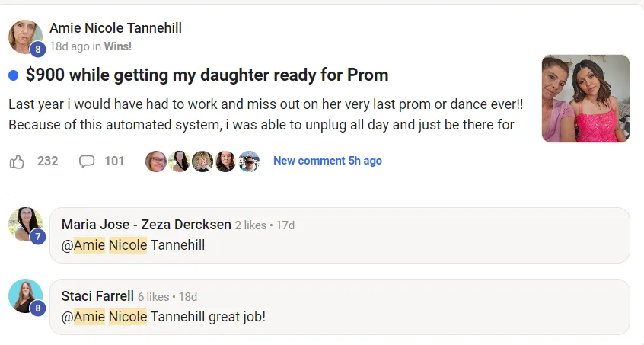Click the "2 likes" label on Maria's comment

[x=250, y=225]
